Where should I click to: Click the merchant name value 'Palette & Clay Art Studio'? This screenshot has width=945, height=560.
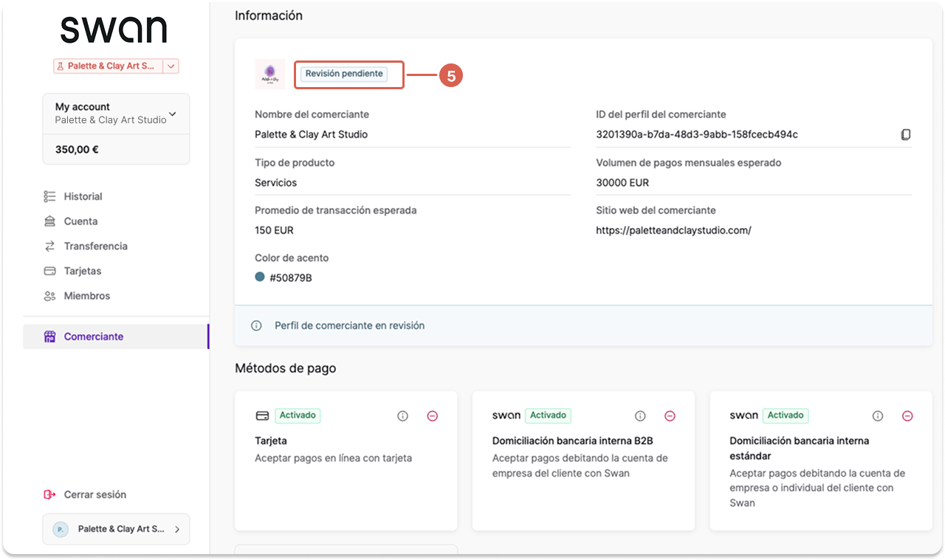coord(311,134)
